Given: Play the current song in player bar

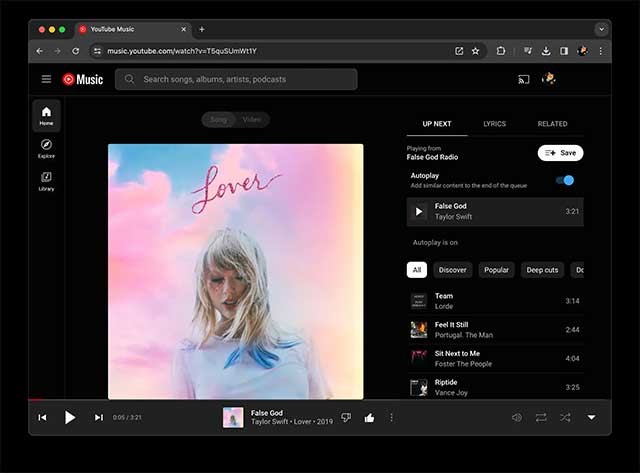Looking at the screenshot, I should click(x=70, y=417).
